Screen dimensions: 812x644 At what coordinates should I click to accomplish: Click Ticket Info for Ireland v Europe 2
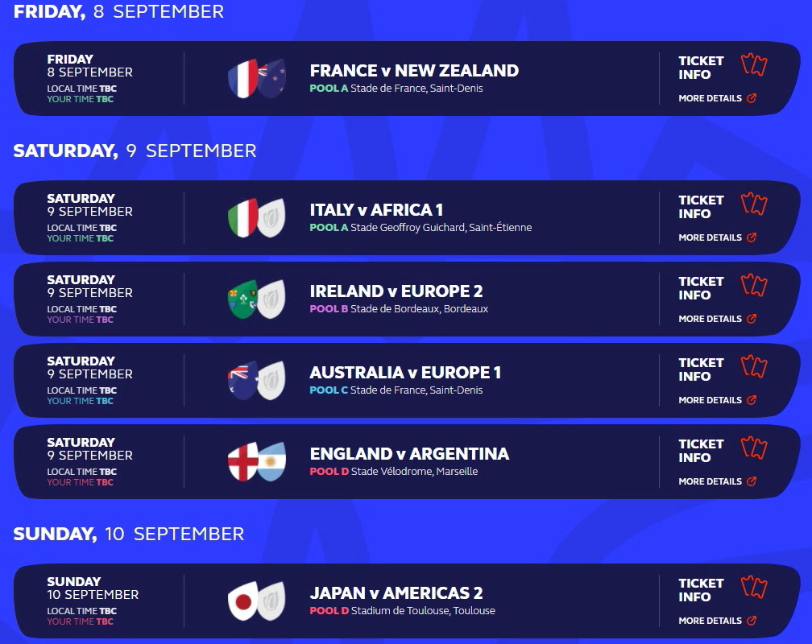point(701,288)
